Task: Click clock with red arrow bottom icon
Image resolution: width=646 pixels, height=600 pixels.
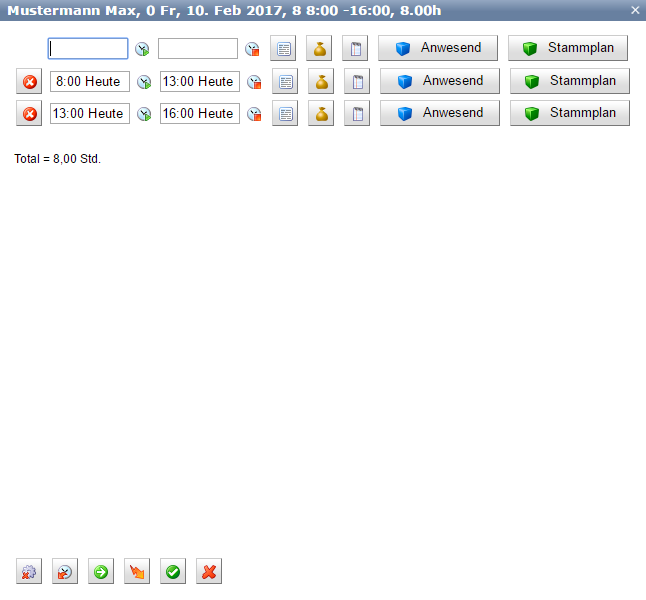Action: pos(65,572)
